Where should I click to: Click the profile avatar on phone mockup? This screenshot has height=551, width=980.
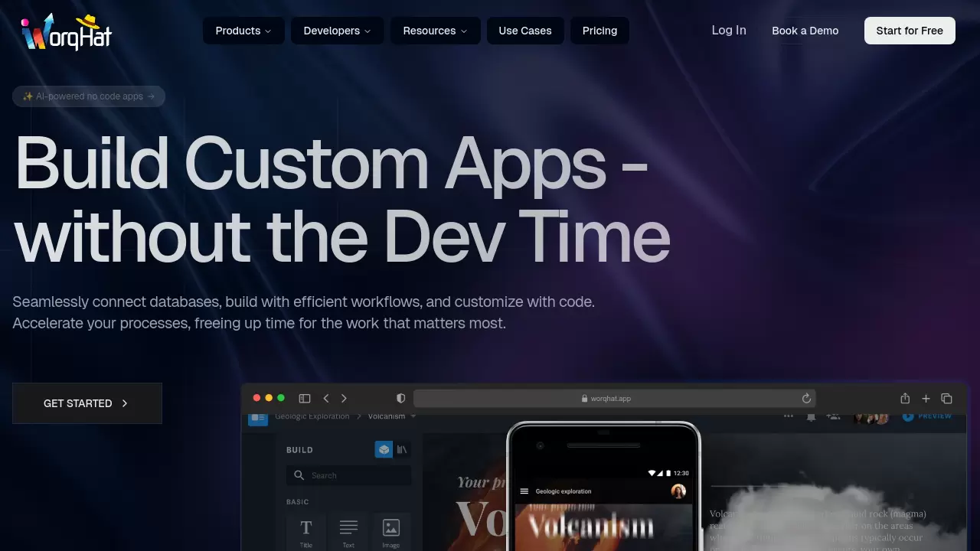(678, 491)
